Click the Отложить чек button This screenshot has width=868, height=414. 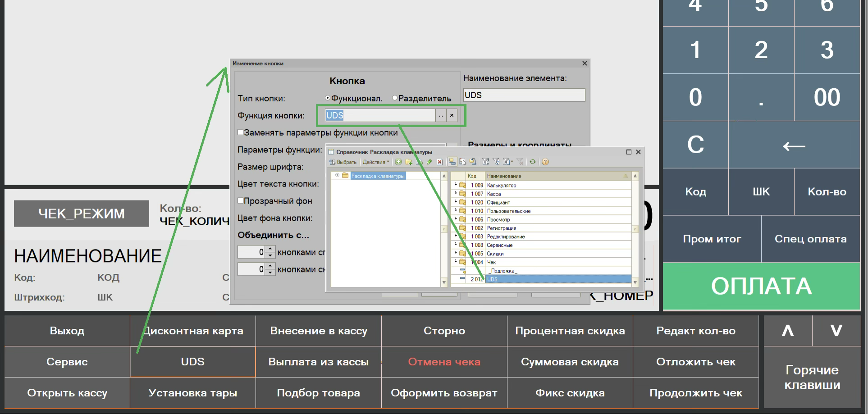[x=696, y=362]
